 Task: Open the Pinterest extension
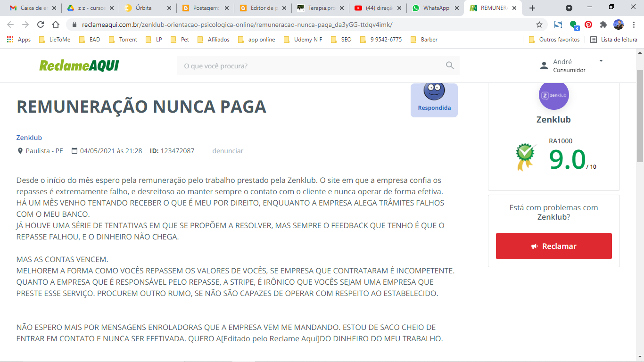click(x=588, y=25)
